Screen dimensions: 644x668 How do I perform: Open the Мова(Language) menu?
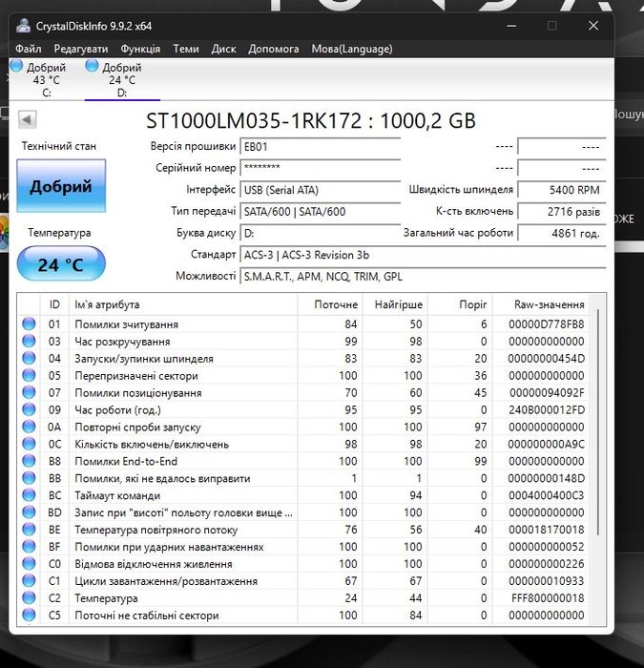pos(352,49)
